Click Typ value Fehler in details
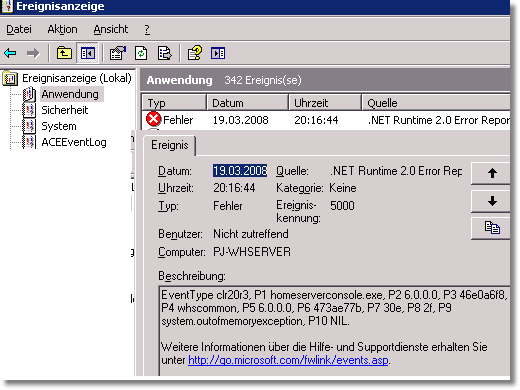The width and height of the screenshot is (520, 390). (228, 206)
